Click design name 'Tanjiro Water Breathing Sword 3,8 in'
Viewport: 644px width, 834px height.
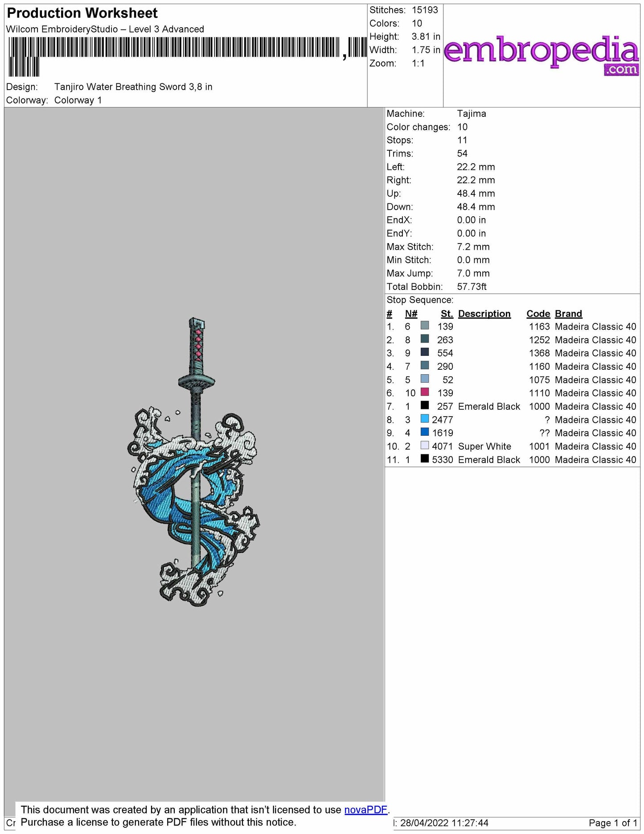133,87
